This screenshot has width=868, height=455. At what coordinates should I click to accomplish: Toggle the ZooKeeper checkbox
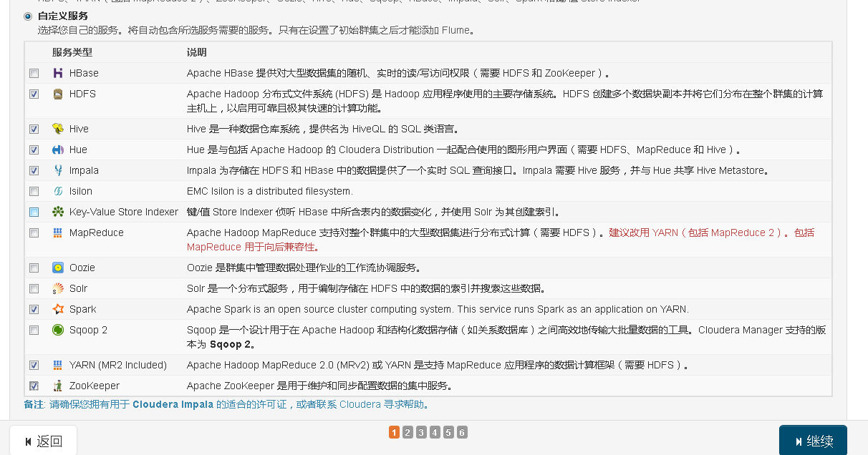coord(34,386)
